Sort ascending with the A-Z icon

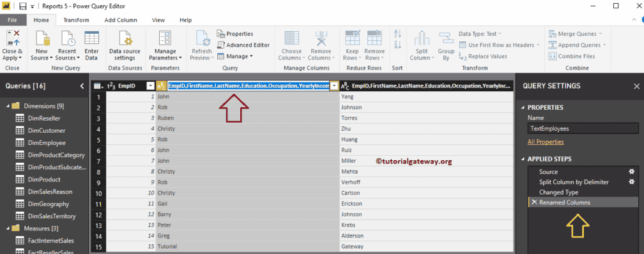click(x=397, y=34)
